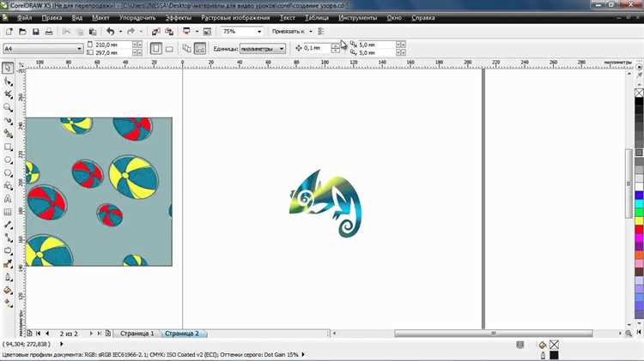The width and height of the screenshot is (644, 361).
Task: Switch to the Страница 1 tab
Action: tap(137, 334)
